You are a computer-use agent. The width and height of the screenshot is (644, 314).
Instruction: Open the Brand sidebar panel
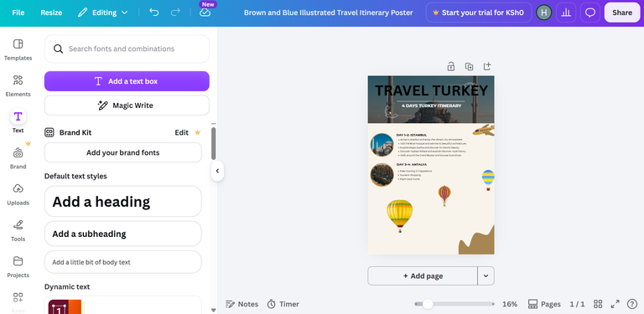pyautogui.click(x=18, y=157)
